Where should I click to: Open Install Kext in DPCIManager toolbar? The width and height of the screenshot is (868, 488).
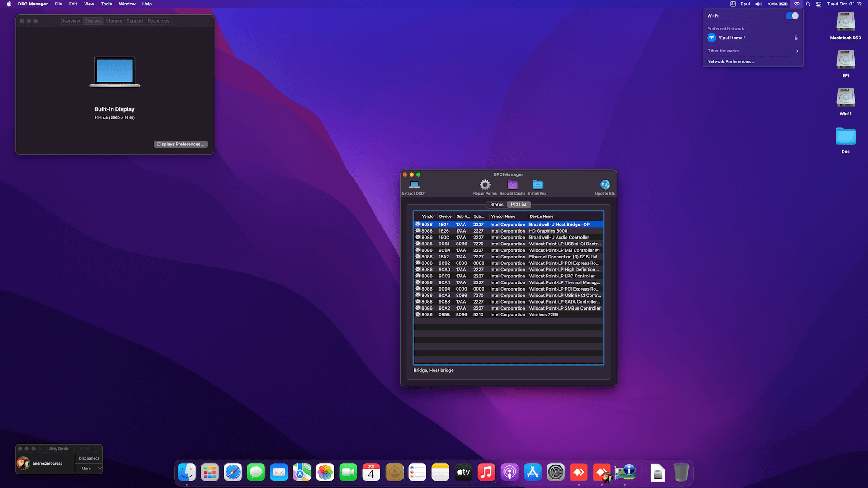coord(538,185)
